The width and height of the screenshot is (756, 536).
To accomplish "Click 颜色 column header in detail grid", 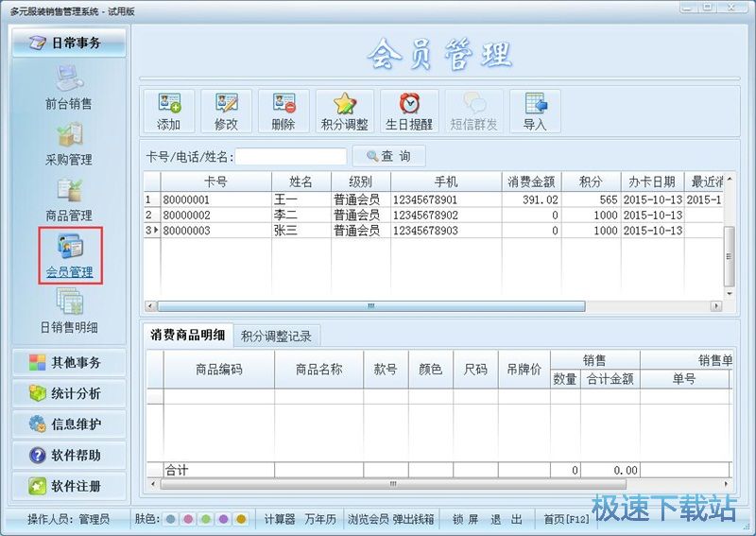I will (x=431, y=370).
